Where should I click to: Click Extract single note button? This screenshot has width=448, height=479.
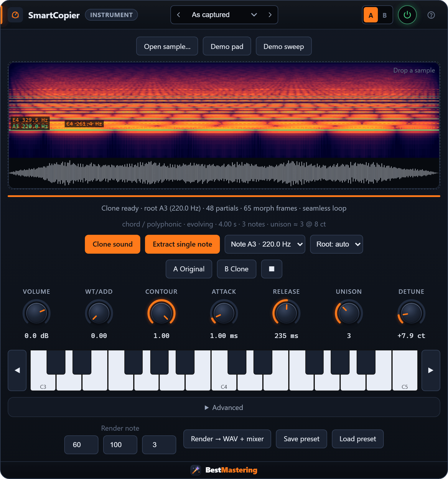(x=182, y=244)
